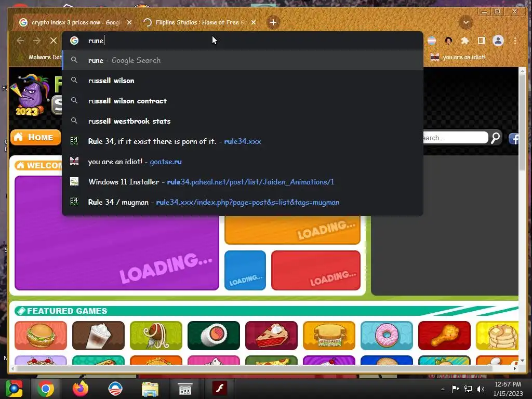Click Windows Start button in taskbar
This screenshot has width=532, height=399.
click(x=14, y=389)
